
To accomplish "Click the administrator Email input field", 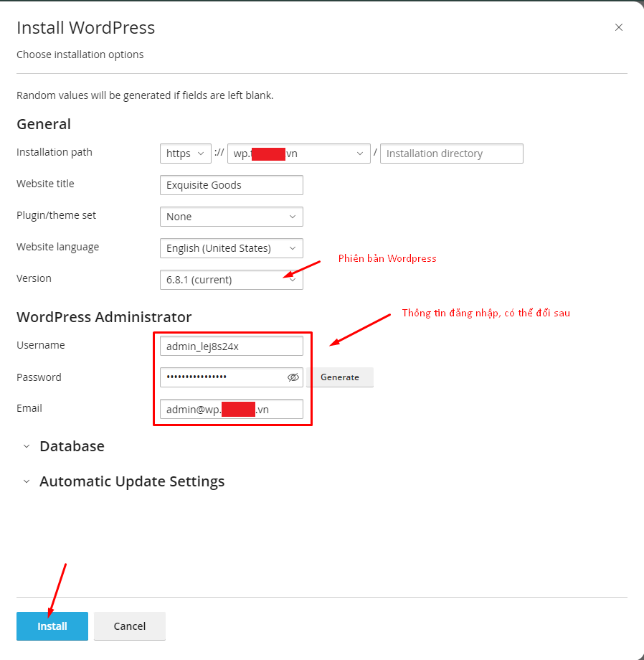I will pos(231,409).
